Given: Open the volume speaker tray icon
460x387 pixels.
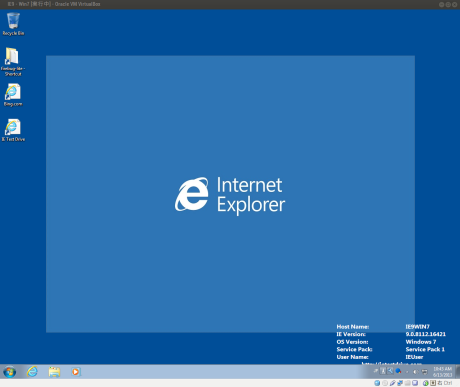Looking at the screenshot, I should coord(415,372).
